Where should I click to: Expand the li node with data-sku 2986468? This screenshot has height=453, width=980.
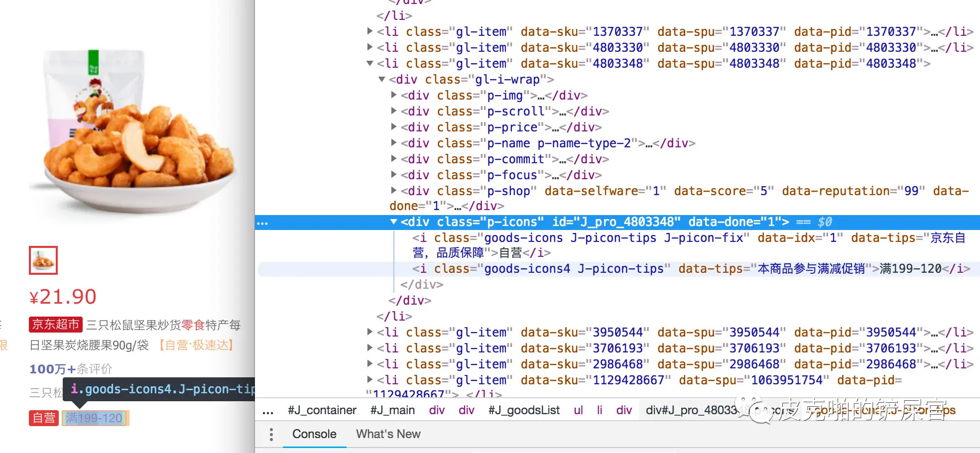pyautogui.click(x=370, y=364)
